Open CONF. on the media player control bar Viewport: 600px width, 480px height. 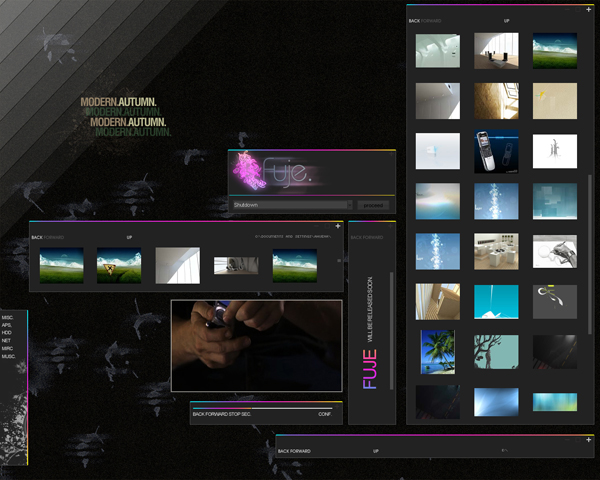[325, 414]
